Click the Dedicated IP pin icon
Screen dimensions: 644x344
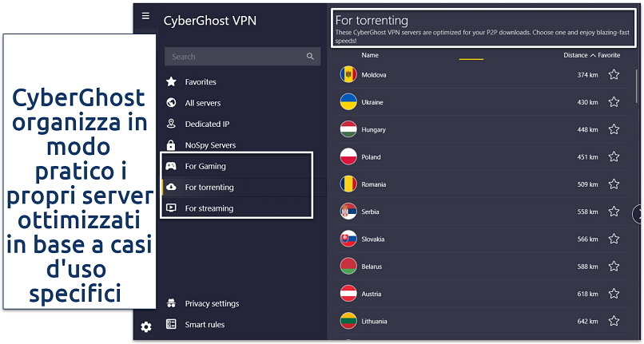170,124
